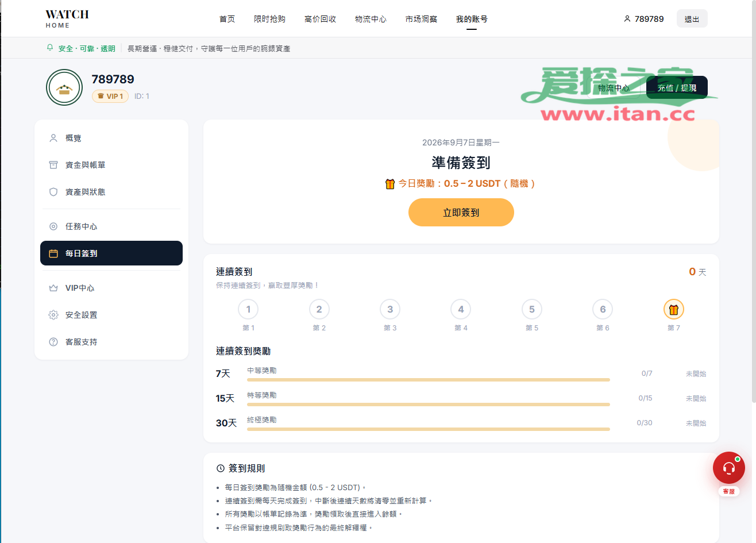
Task: Open 市场洞察 in top navigation
Action: click(x=422, y=19)
